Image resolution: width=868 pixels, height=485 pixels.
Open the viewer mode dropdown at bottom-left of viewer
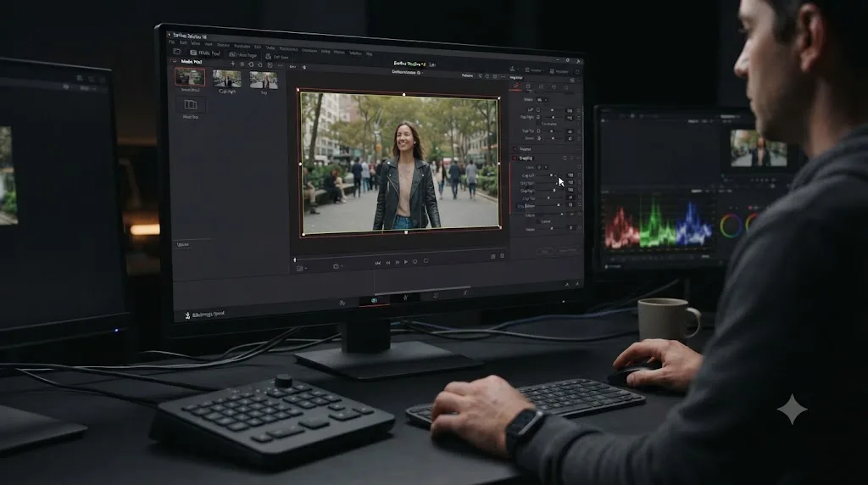[x=301, y=269]
